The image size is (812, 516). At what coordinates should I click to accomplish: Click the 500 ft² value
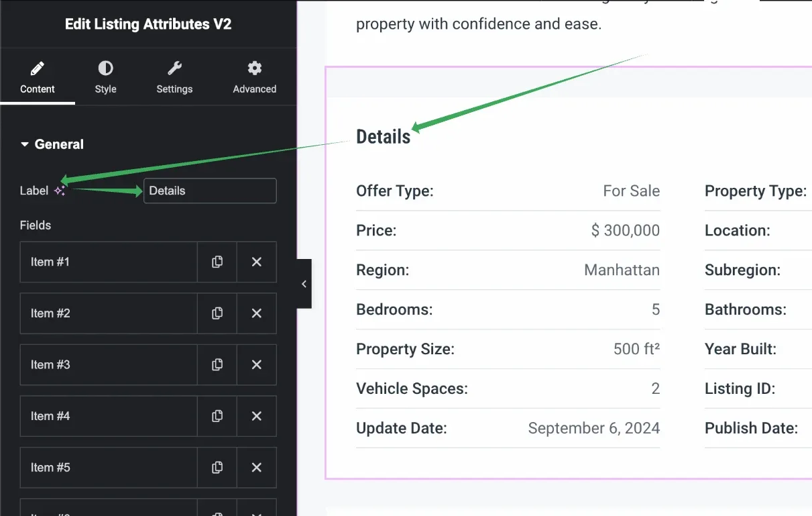click(636, 350)
